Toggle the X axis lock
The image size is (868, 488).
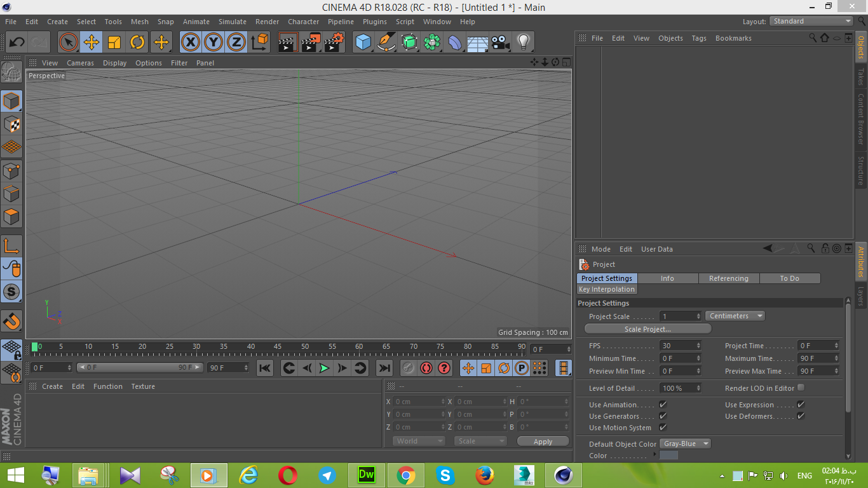tap(191, 43)
